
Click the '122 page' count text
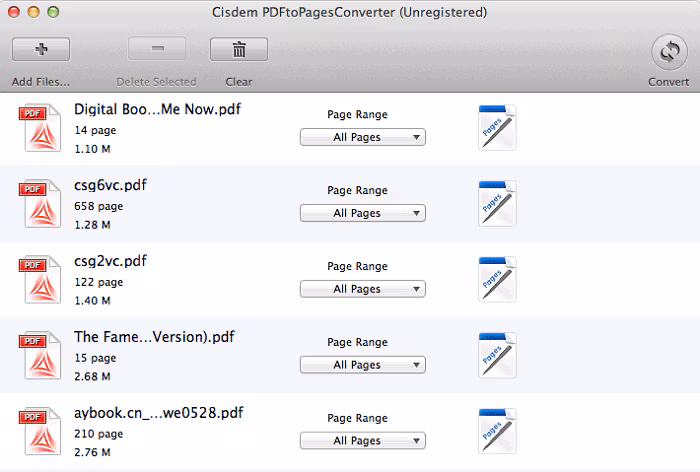click(99, 282)
